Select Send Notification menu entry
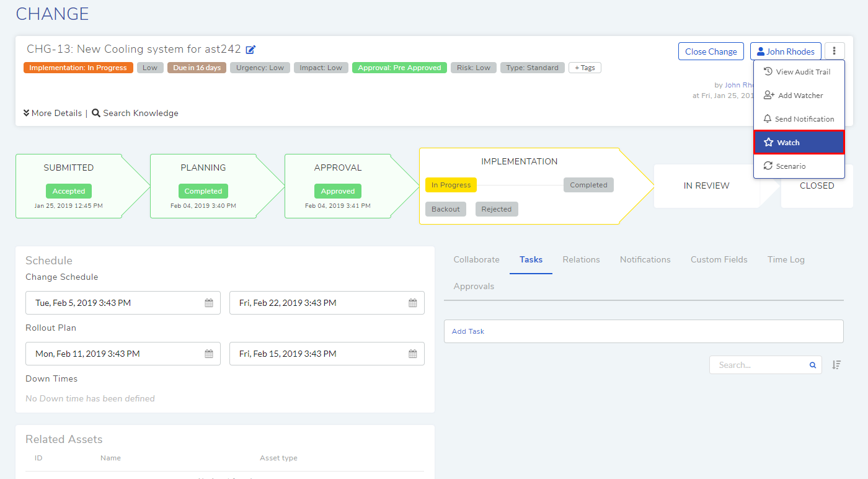This screenshot has width=868, height=479. [799, 119]
